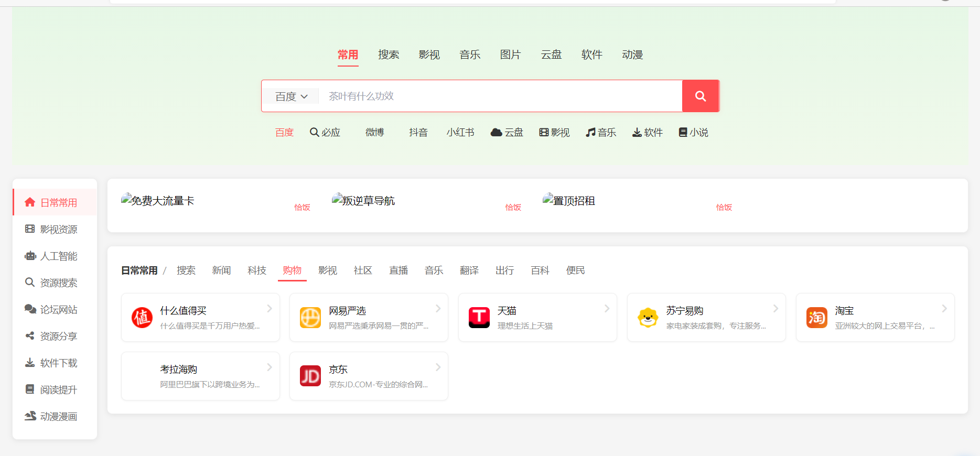The image size is (980, 456).
Task: Click the red search magnifier button
Action: [x=701, y=96]
